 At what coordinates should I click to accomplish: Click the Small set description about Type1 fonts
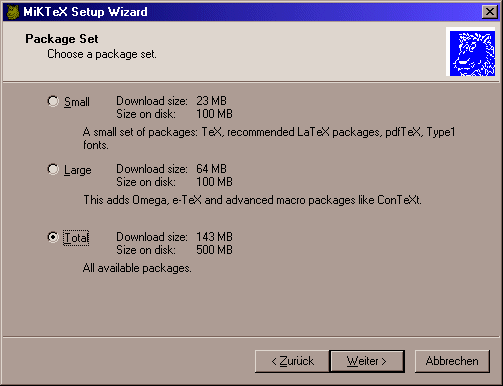tap(269, 138)
